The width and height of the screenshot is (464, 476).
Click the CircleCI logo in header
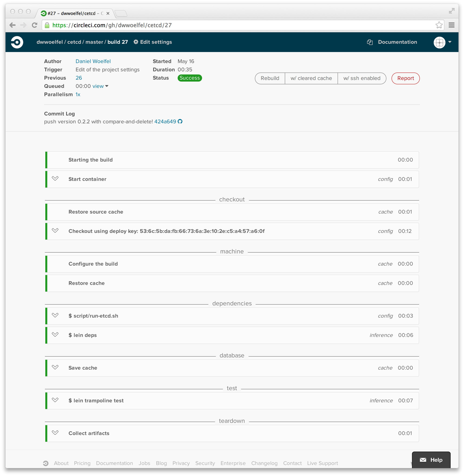pyautogui.click(x=17, y=42)
